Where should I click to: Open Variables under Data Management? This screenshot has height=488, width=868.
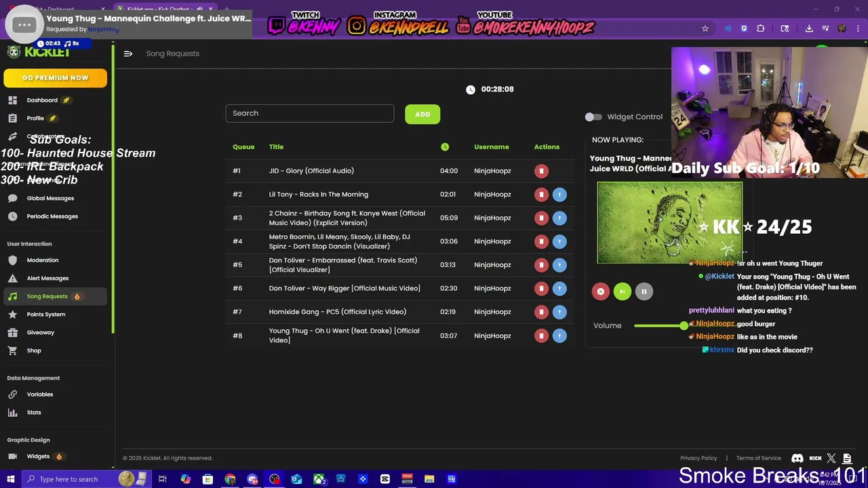click(x=56, y=394)
